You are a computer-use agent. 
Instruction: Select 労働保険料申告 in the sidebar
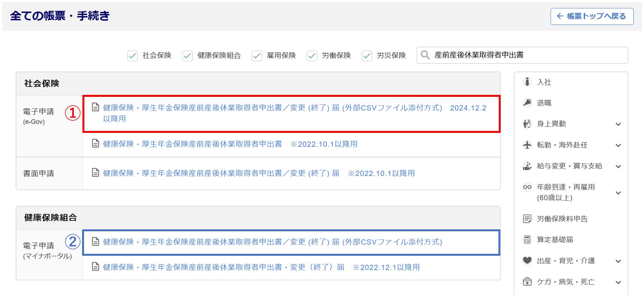[562, 219]
